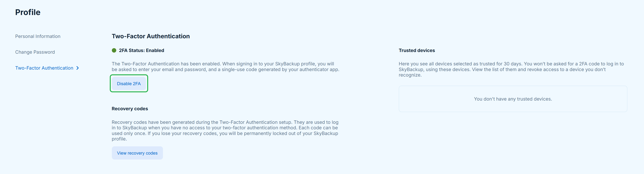Image resolution: width=644 pixels, height=174 pixels.
Task: Click the 'Profile' page heading
Action: [28, 12]
